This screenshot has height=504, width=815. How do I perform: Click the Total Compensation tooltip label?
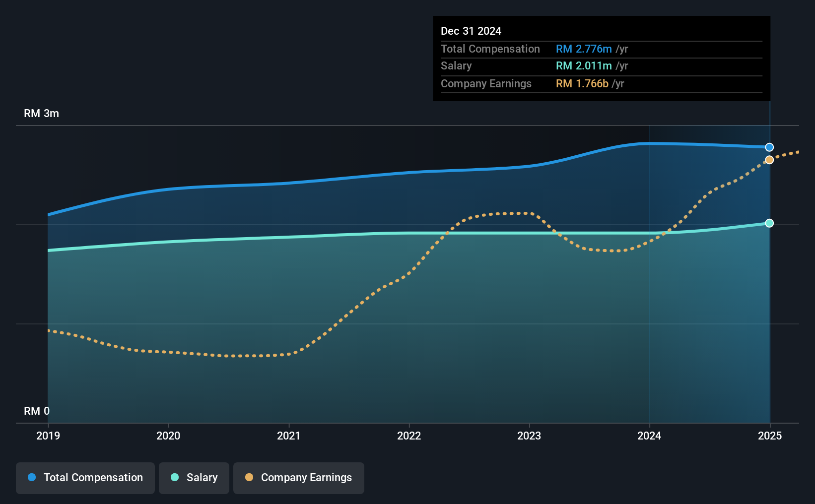coord(490,49)
